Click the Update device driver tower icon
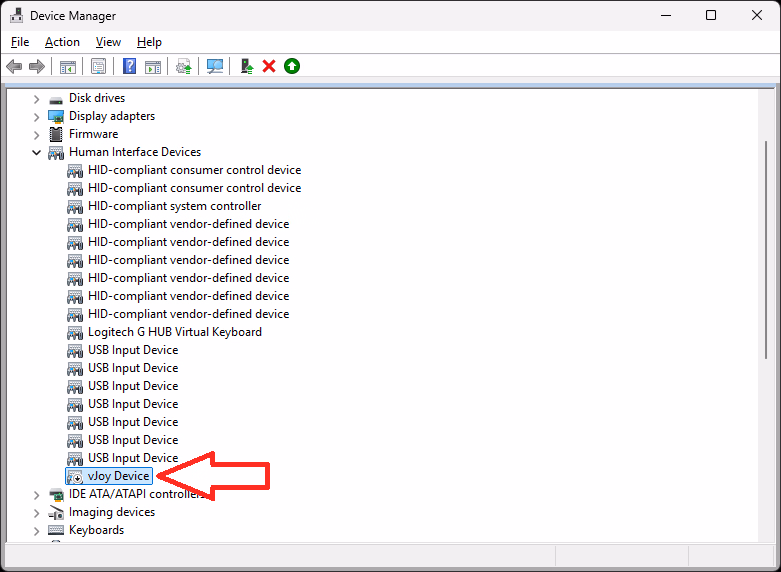 [247, 66]
